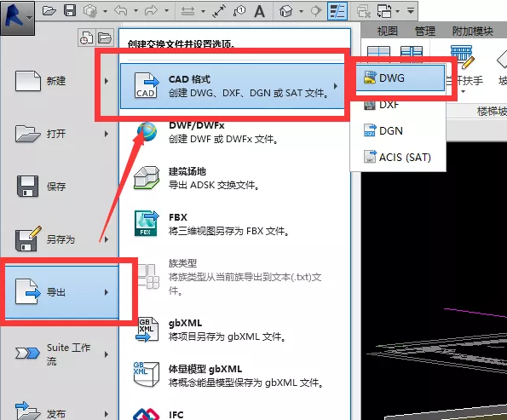Screen dimensions: 507x420
Task: Open the Revit application menu button
Action: pyautogui.click(x=17, y=18)
